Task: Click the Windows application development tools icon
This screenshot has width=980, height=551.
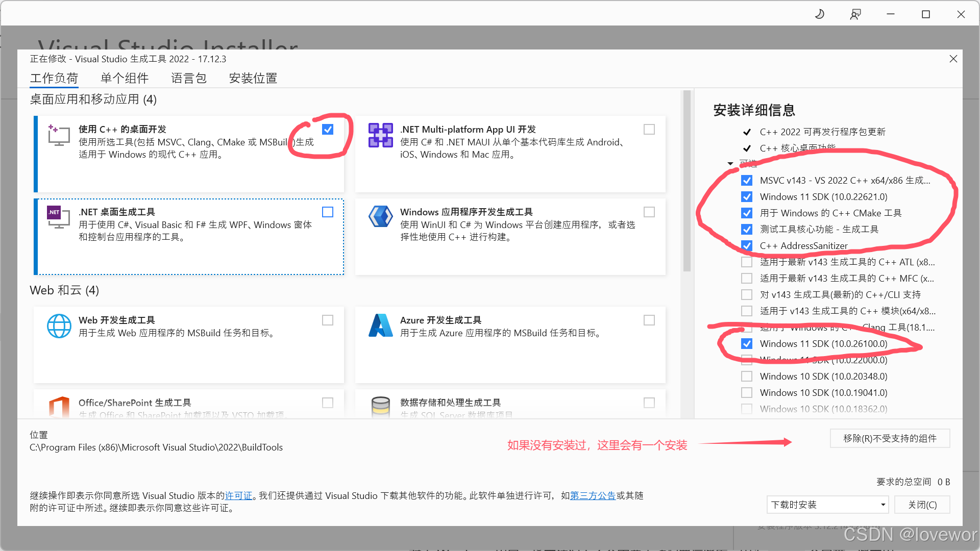Action: [381, 217]
